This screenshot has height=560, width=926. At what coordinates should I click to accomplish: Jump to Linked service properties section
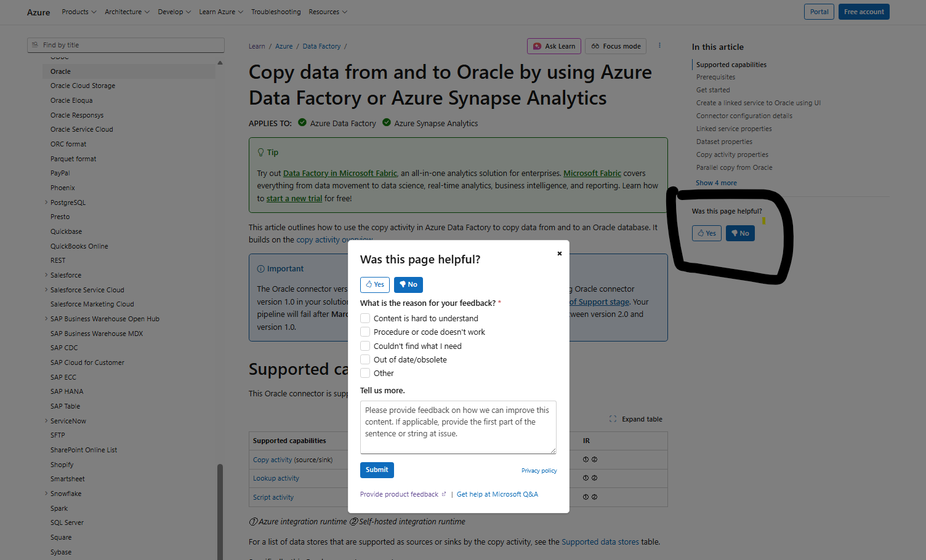click(x=734, y=129)
